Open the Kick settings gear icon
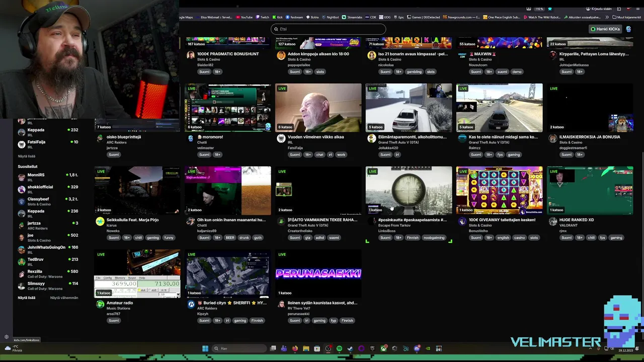644x362 pixels. click(x=7, y=337)
